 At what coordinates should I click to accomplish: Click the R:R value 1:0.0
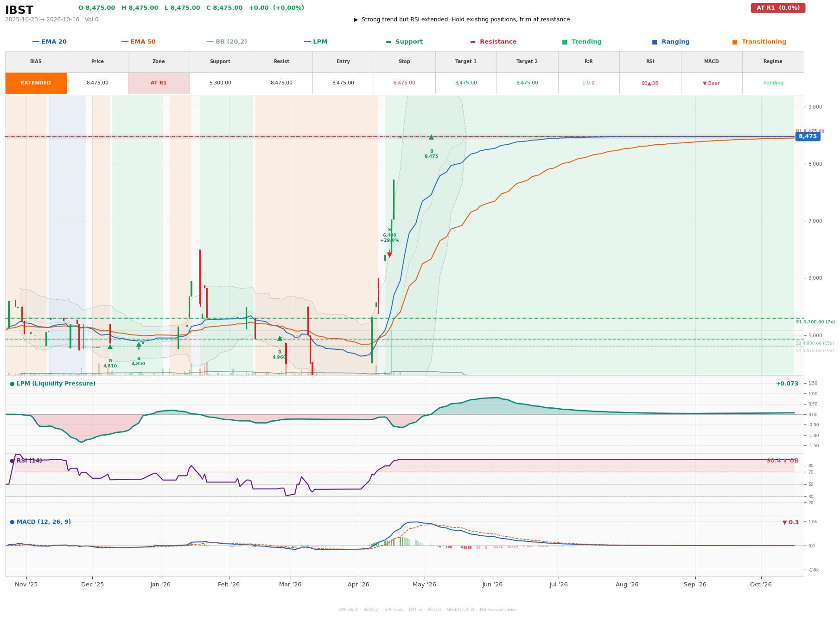(x=588, y=83)
